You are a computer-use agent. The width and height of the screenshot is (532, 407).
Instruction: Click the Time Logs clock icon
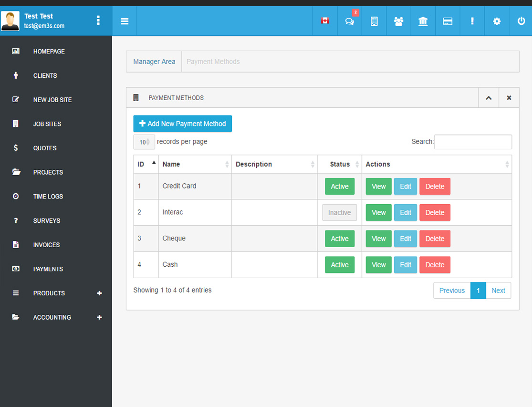pos(16,196)
